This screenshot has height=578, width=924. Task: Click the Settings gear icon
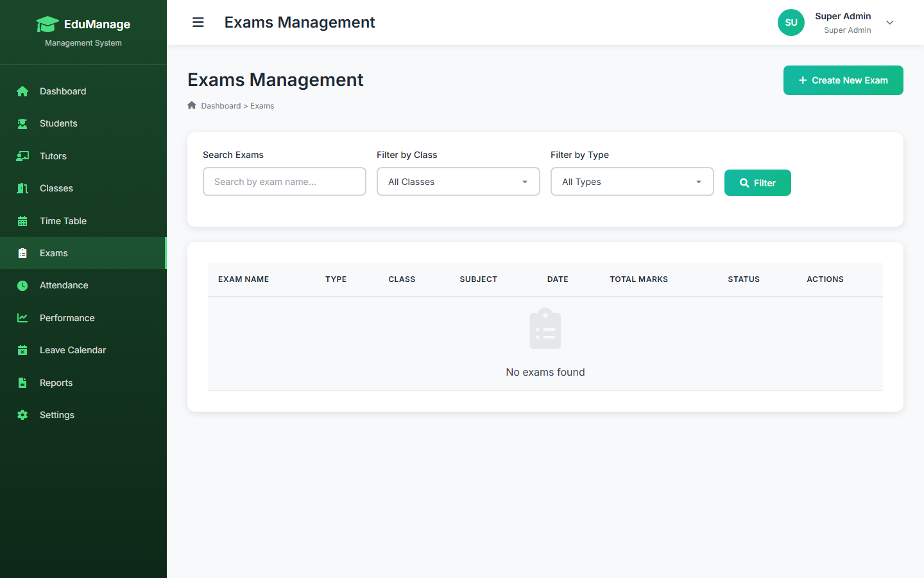(x=22, y=415)
